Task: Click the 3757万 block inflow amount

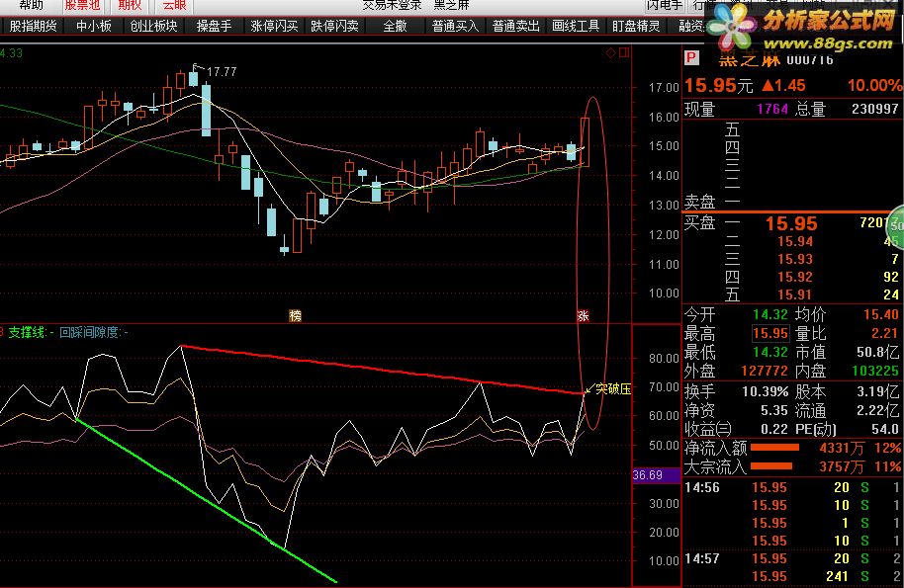Action: pos(843,466)
